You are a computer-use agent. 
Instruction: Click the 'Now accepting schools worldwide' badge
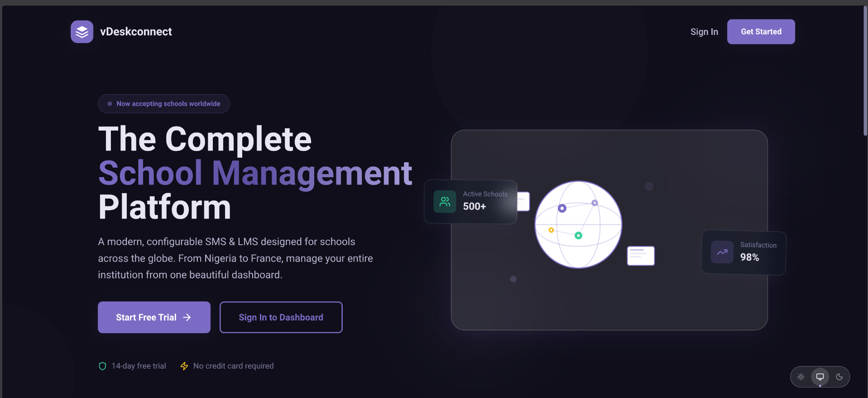click(x=164, y=104)
